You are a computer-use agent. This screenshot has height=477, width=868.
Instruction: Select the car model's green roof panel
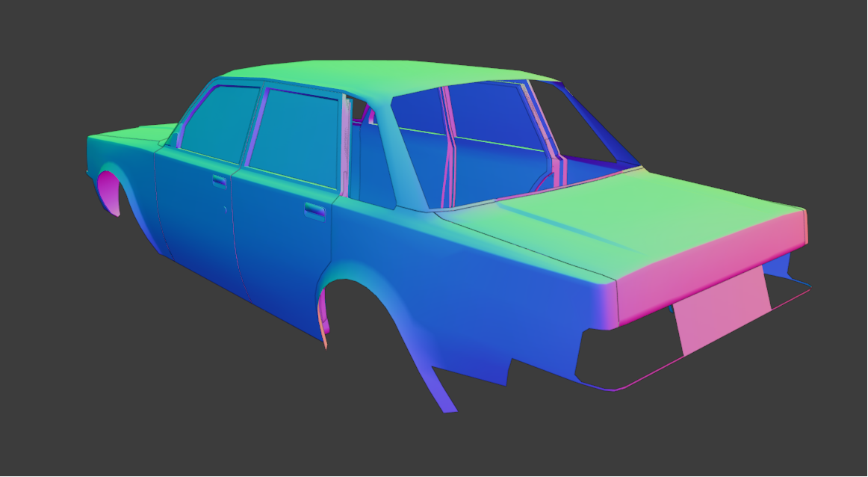pos(388,78)
